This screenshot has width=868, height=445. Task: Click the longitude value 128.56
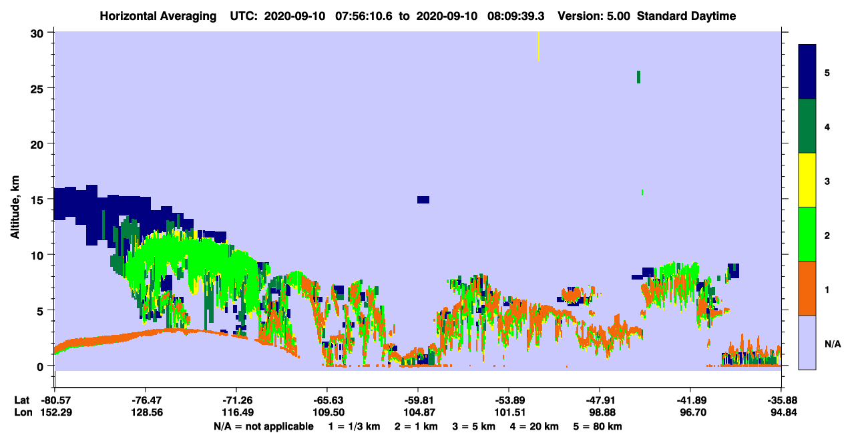point(146,413)
